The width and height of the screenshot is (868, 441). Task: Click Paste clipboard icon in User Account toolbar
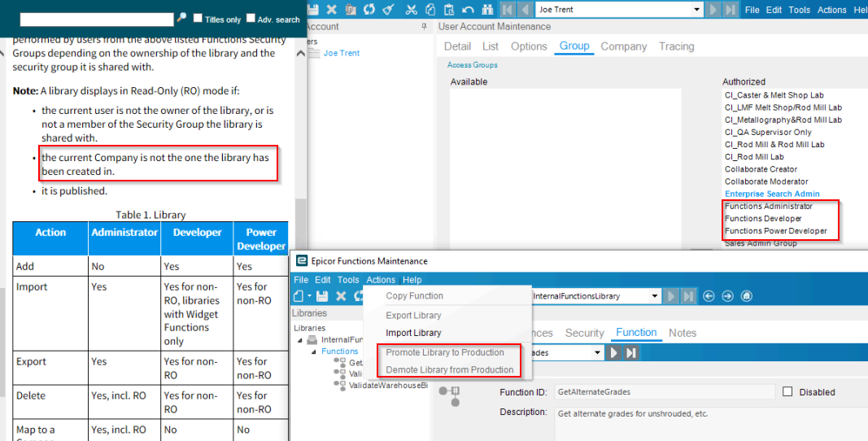click(449, 10)
